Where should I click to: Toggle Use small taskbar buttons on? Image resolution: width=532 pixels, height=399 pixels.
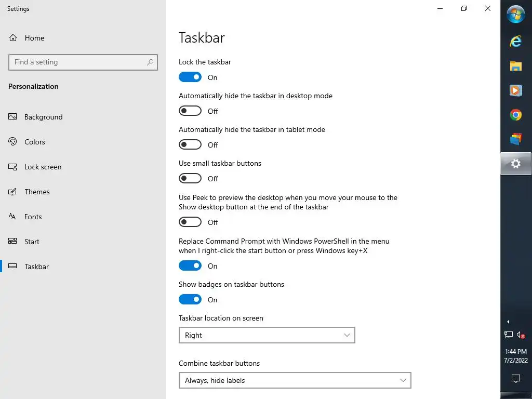(x=190, y=179)
